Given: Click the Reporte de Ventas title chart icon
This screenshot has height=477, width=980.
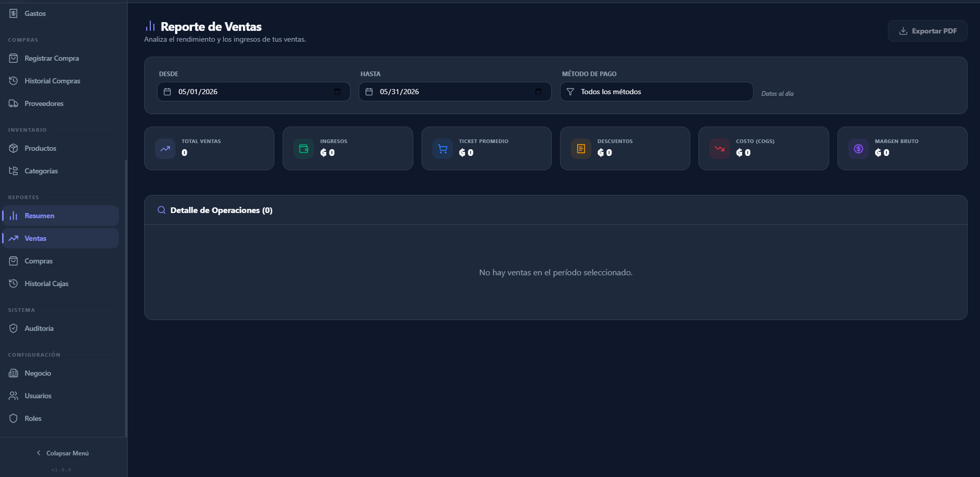Looking at the screenshot, I should [150, 26].
